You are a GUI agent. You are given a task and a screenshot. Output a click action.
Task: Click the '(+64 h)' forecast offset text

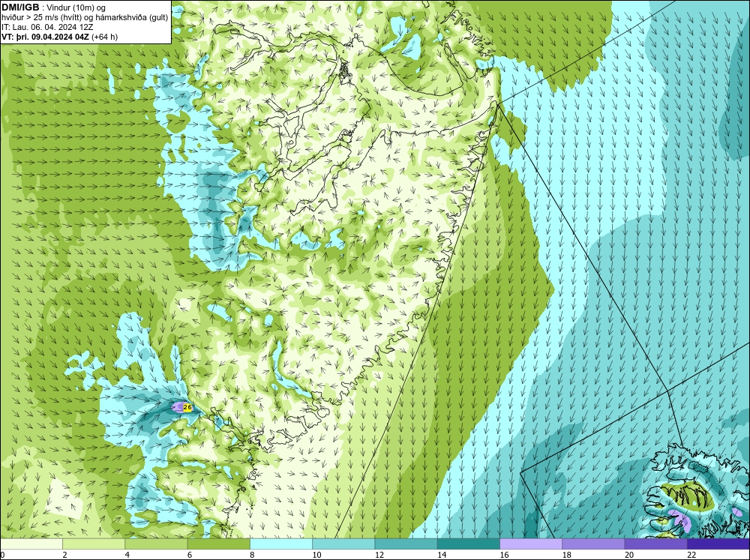[x=105, y=36]
